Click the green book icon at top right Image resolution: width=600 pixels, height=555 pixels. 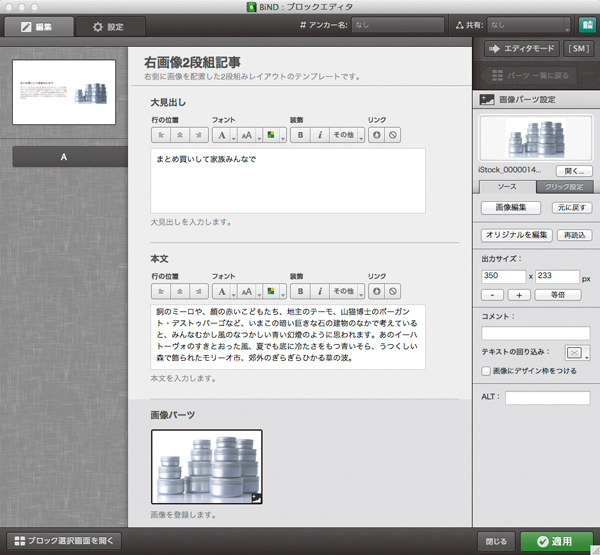click(x=586, y=24)
